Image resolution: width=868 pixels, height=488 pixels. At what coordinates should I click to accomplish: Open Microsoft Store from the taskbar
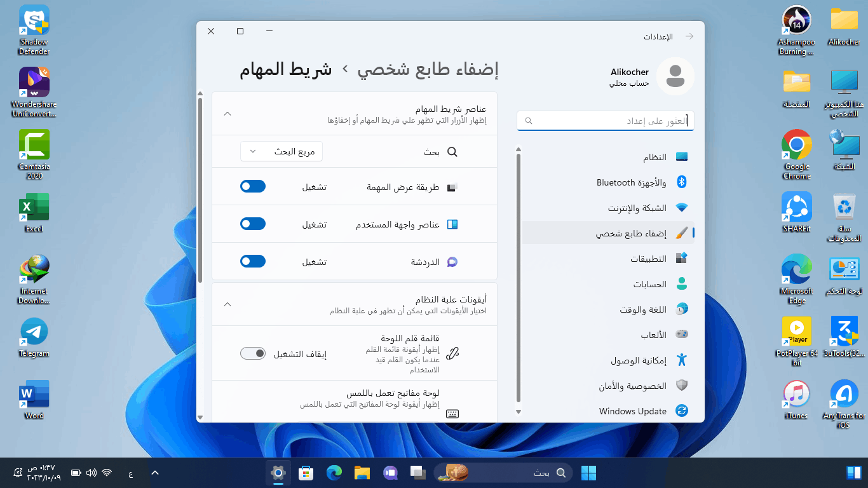coord(306,473)
